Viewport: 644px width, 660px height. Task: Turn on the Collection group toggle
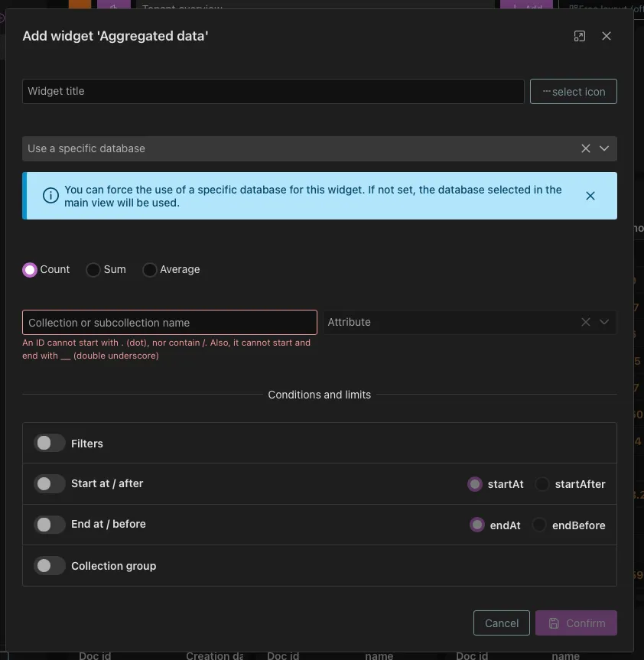pyautogui.click(x=49, y=565)
